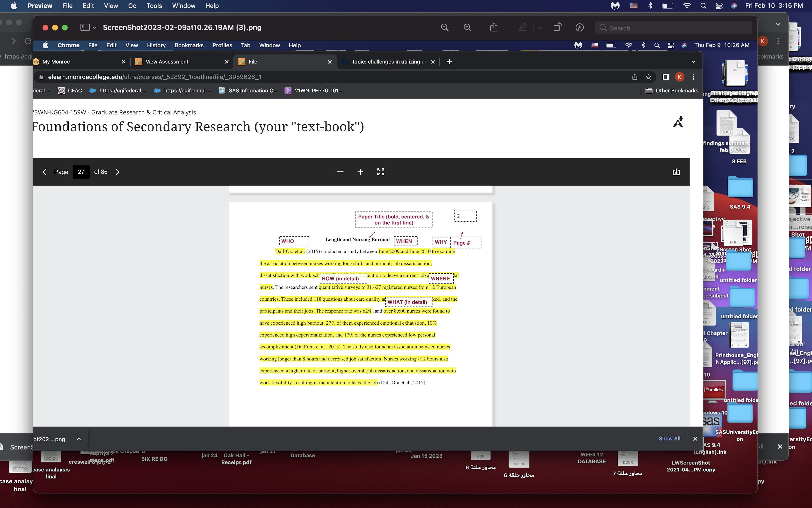Open the Share button in Preview's toolbar
Viewport: 812px width, 508px height.
tap(493, 28)
